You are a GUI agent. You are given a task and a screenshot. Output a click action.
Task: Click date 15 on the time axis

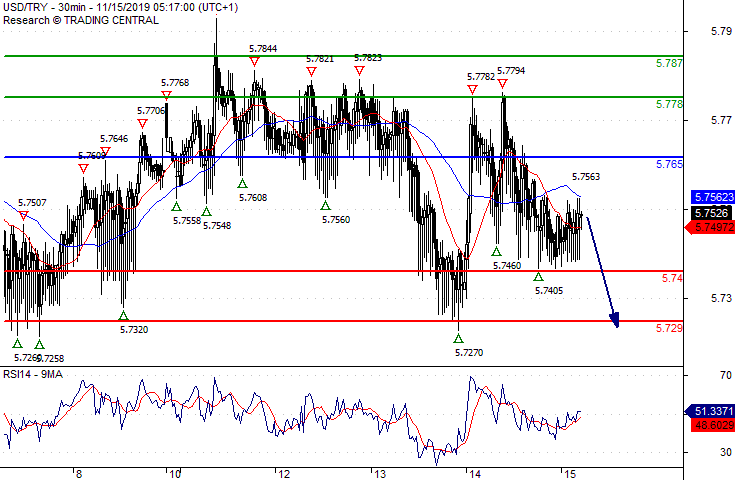pyautogui.click(x=570, y=474)
